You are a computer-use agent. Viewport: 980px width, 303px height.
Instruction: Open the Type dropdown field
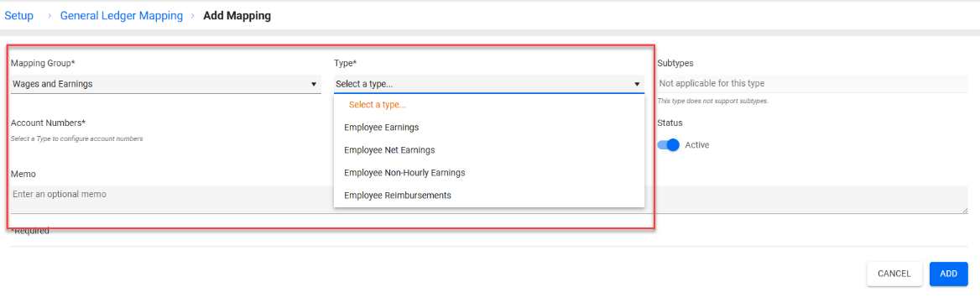point(489,84)
